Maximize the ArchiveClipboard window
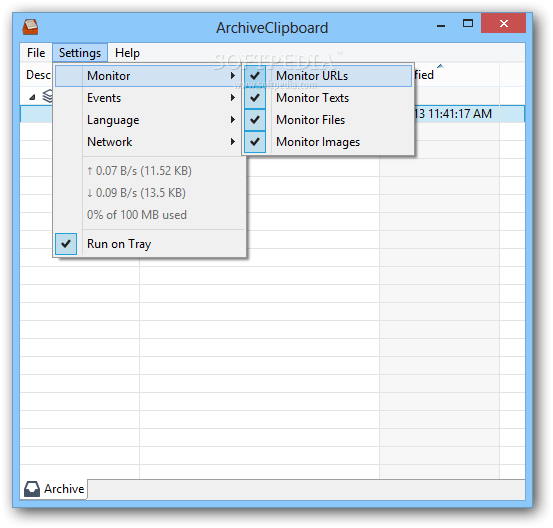This screenshot has width=553, height=528. (x=468, y=24)
